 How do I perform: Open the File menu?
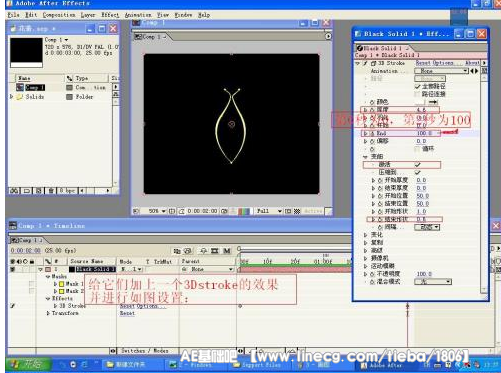(x=14, y=15)
